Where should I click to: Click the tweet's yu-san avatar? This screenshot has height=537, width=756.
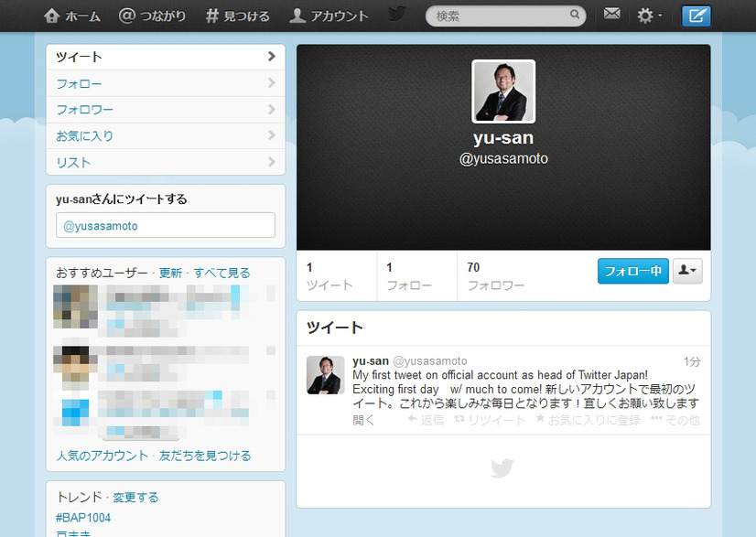click(326, 375)
